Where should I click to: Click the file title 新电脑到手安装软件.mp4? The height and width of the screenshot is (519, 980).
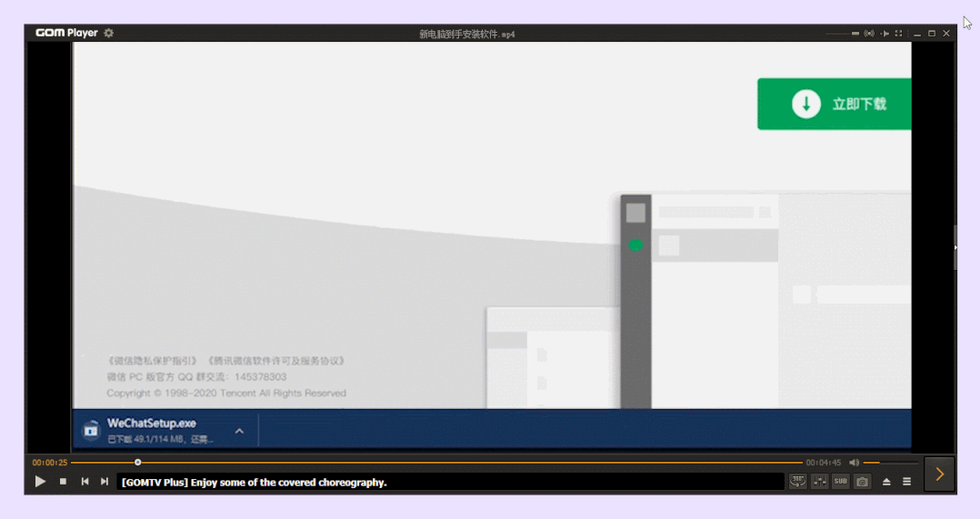[467, 34]
